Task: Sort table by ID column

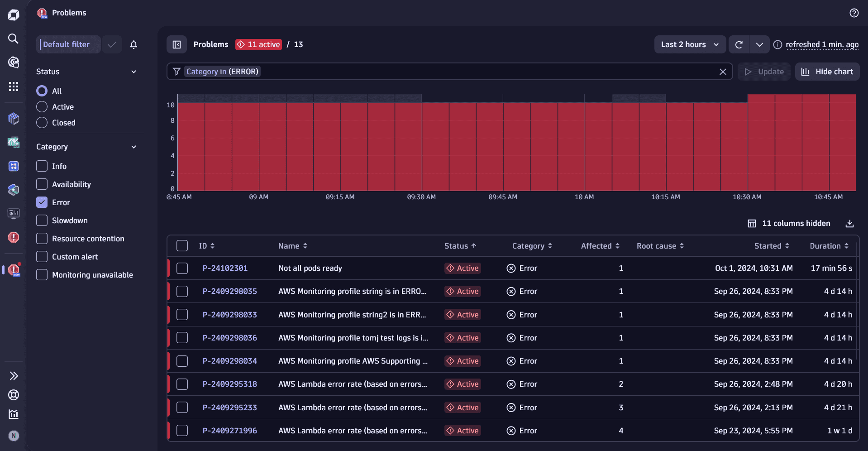Action: [207, 246]
